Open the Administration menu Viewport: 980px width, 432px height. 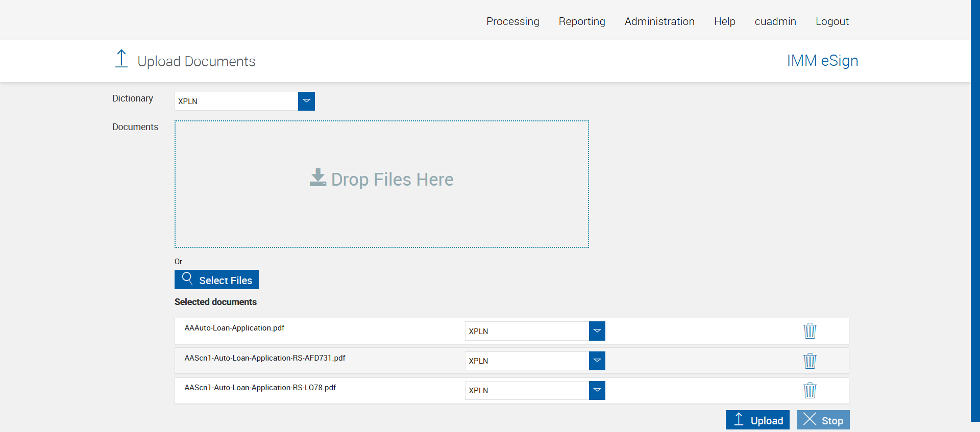coord(659,21)
